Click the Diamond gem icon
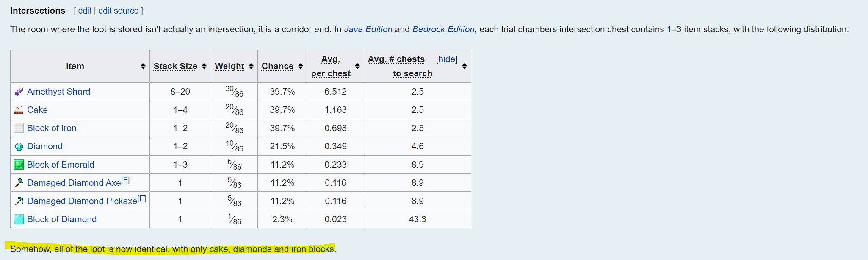The width and height of the screenshot is (868, 260). pyautogui.click(x=19, y=146)
